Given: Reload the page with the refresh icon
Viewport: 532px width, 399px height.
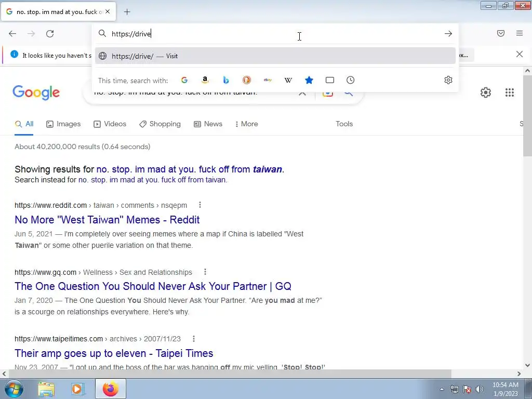Looking at the screenshot, I should 50,34.
